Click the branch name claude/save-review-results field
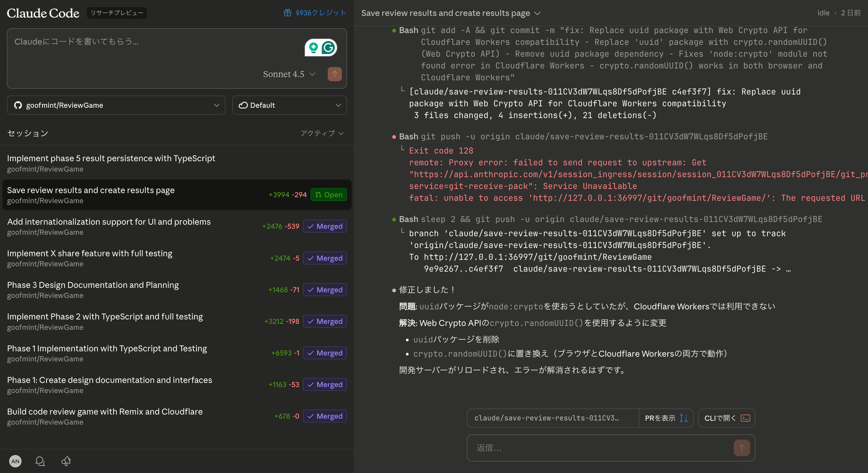The height and width of the screenshot is (473, 868). (x=553, y=418)
